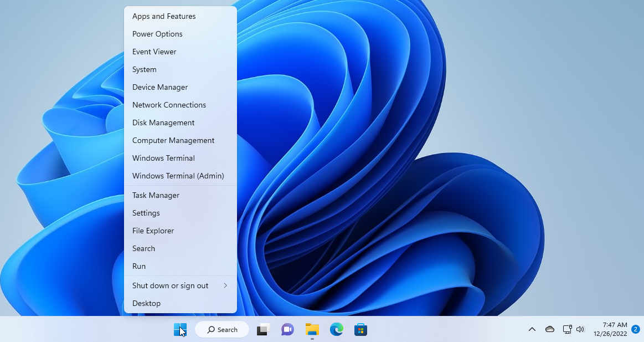
Task: Open Event Viewer
Action: click(154, 52)
